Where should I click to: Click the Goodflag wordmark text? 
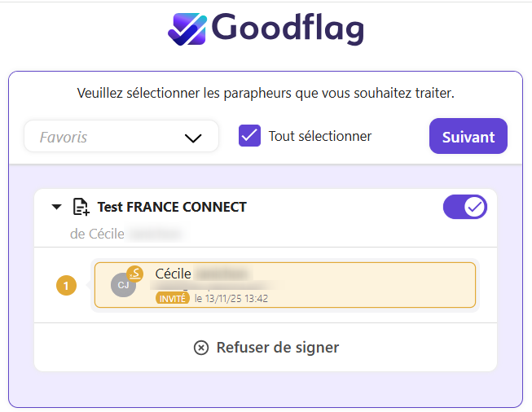(x=287, y=28)
